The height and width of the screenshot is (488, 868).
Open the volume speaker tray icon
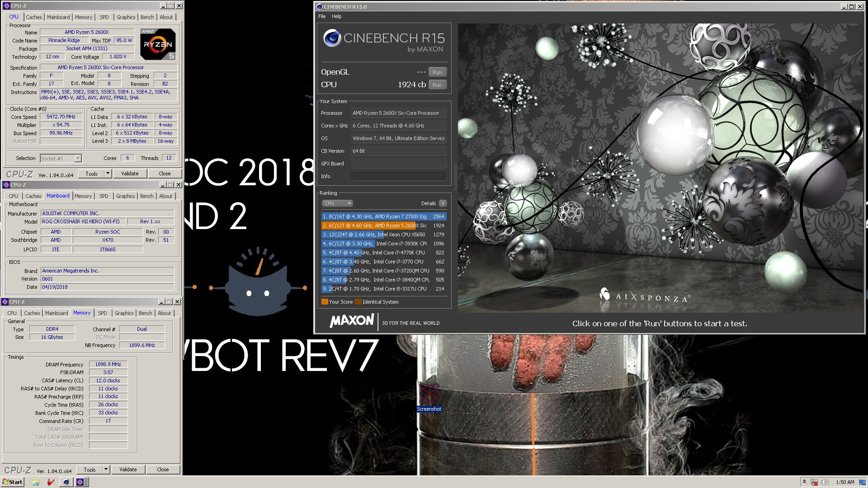click(x=825, y=482)
